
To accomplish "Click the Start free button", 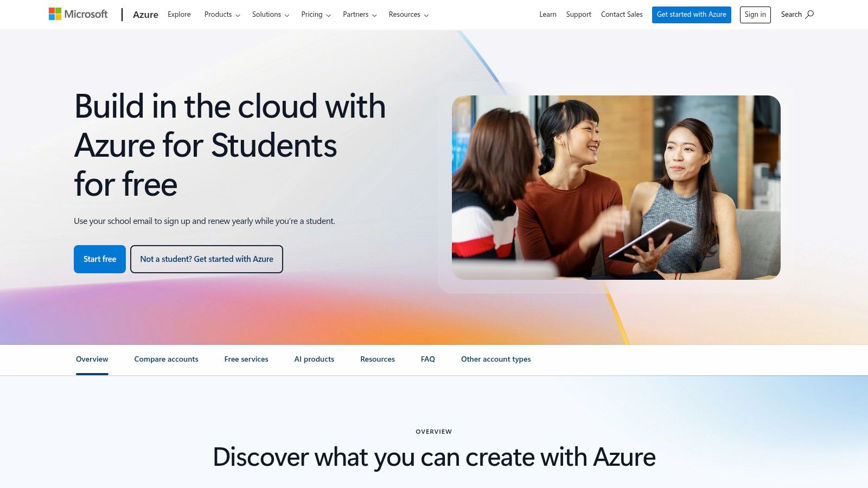I will [x=100, y=259].
